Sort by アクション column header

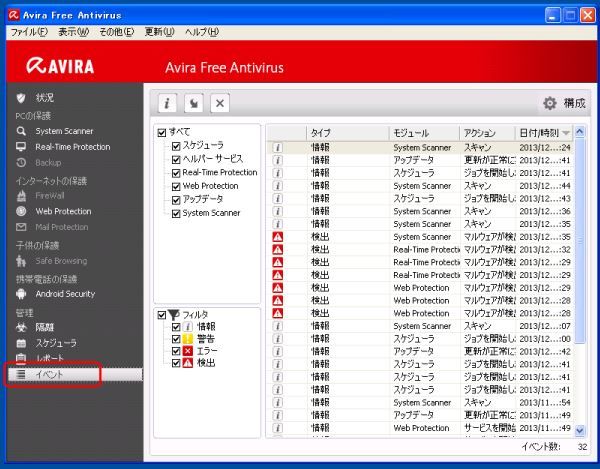pyautogui.click(x=488, y=133)
